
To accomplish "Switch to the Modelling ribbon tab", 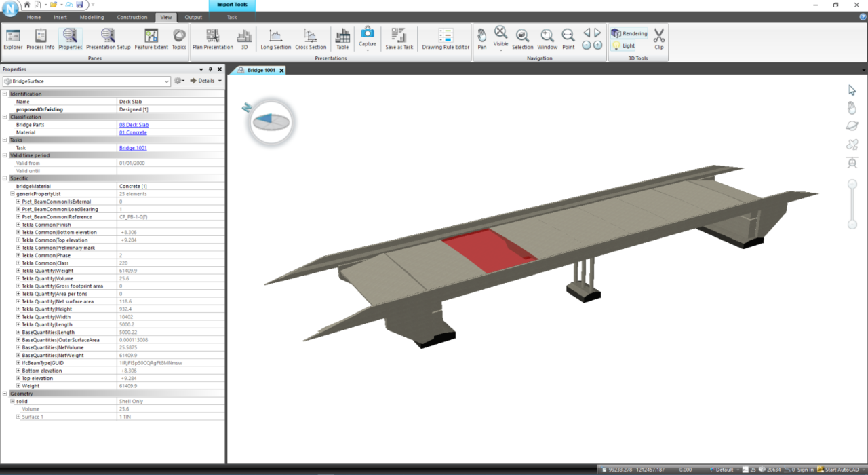I will pos(92,18).
